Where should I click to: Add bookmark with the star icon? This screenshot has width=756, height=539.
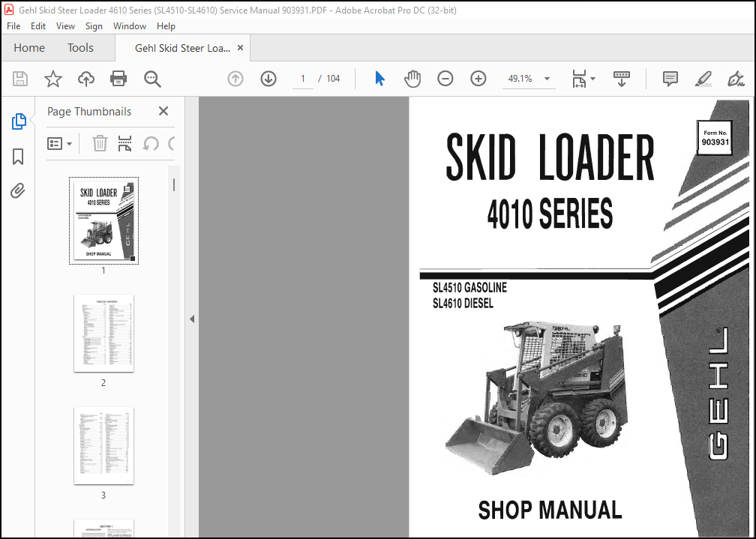53,79
